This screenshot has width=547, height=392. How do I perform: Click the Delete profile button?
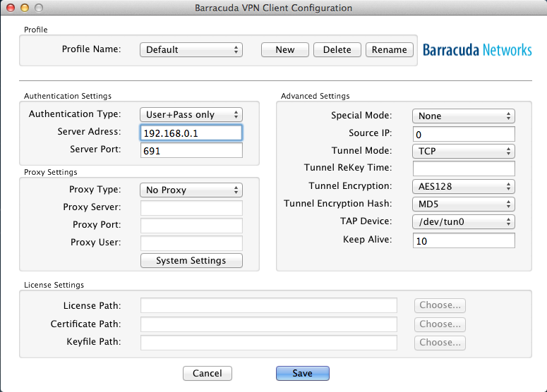coord(337,50)
